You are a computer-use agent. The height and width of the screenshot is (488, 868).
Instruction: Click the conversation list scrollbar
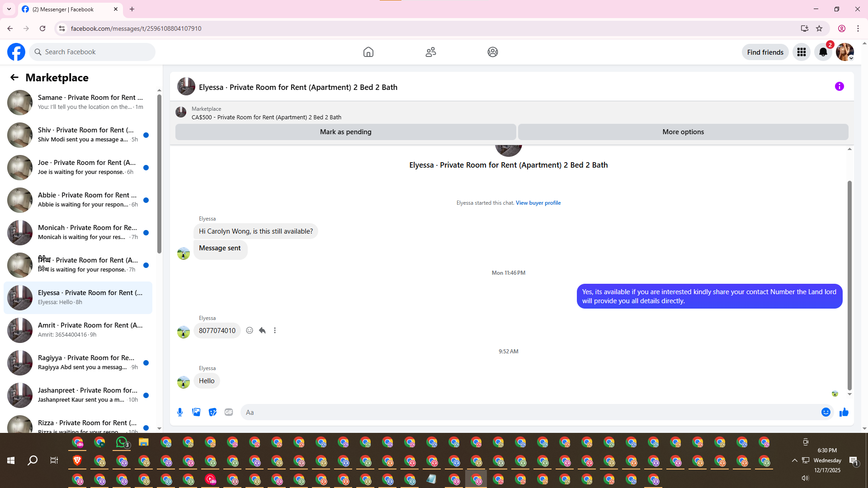(x=159, y=174)
